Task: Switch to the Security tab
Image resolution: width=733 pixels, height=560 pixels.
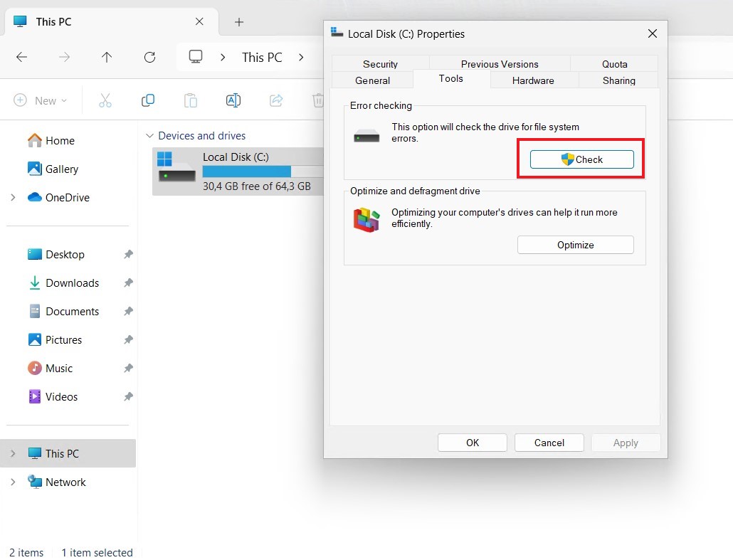Action: click(x=380, y=64)
